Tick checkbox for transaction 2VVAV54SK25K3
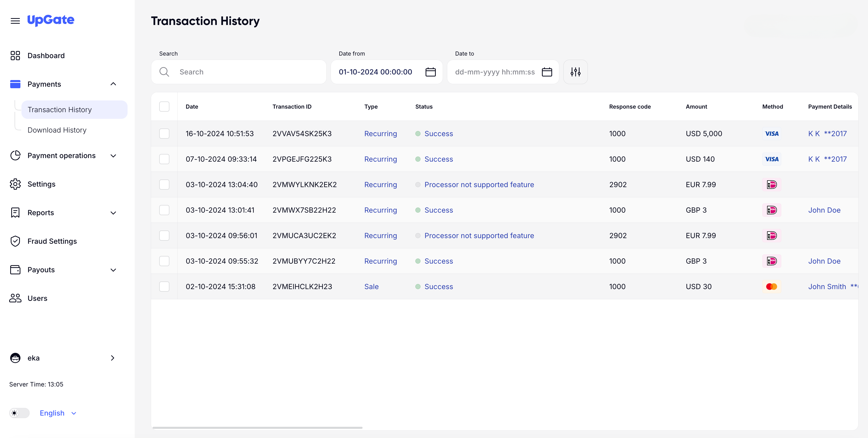 tap(164, 134)
